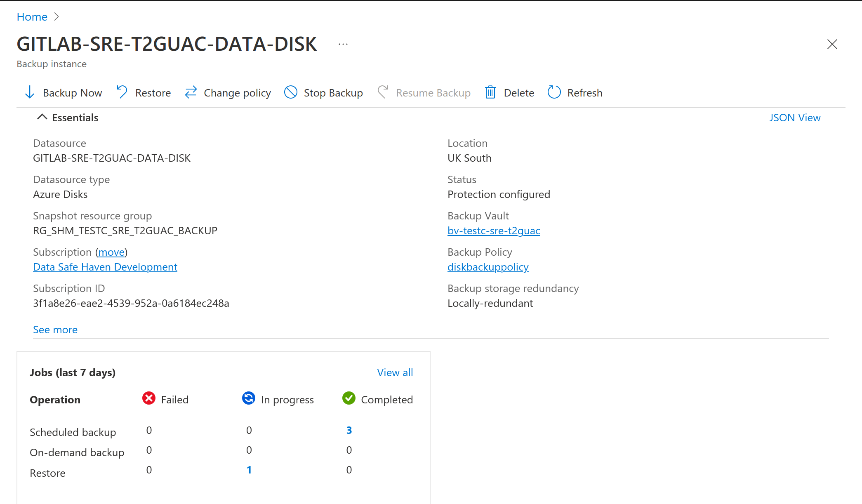Click the Jobs (last 7 days) heading
Screen dimensions: 862x504
[x=73, y=372]
